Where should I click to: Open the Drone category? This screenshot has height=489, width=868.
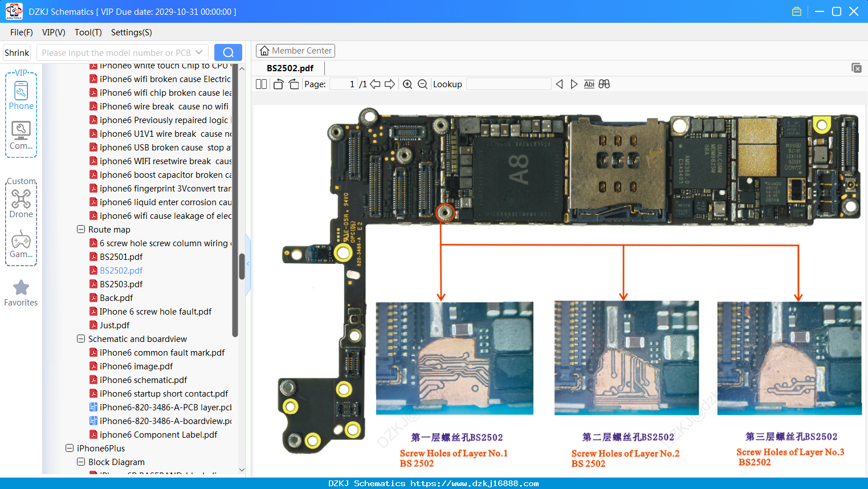pyautogui.click(x=21, y=203)
